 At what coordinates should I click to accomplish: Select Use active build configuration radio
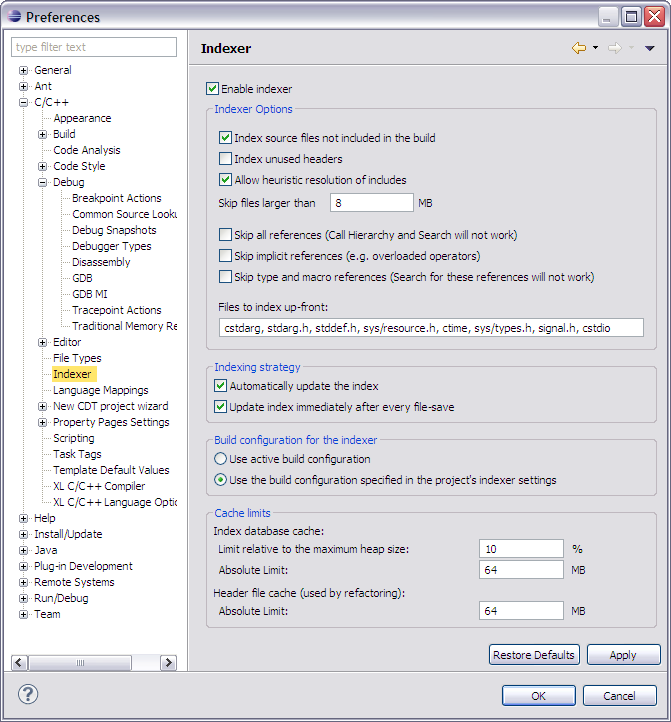[221, 459]
